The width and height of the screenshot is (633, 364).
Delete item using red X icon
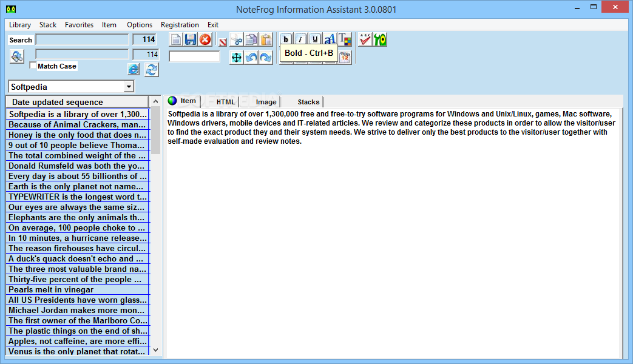tap(205, 39)
